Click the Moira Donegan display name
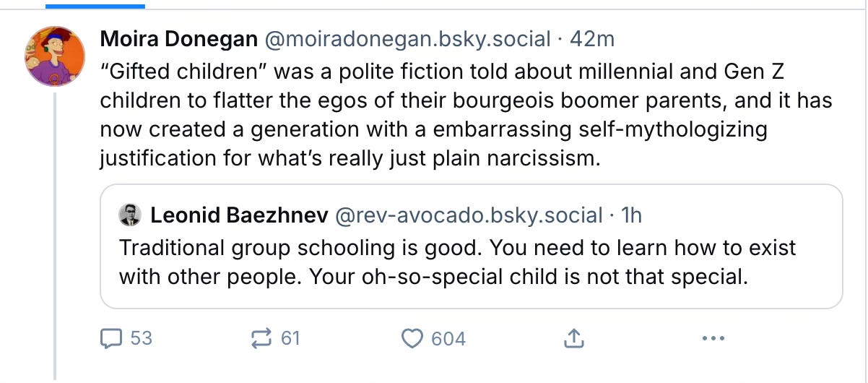This screenshot has width=868, height=383. click(x=178, y=39)
